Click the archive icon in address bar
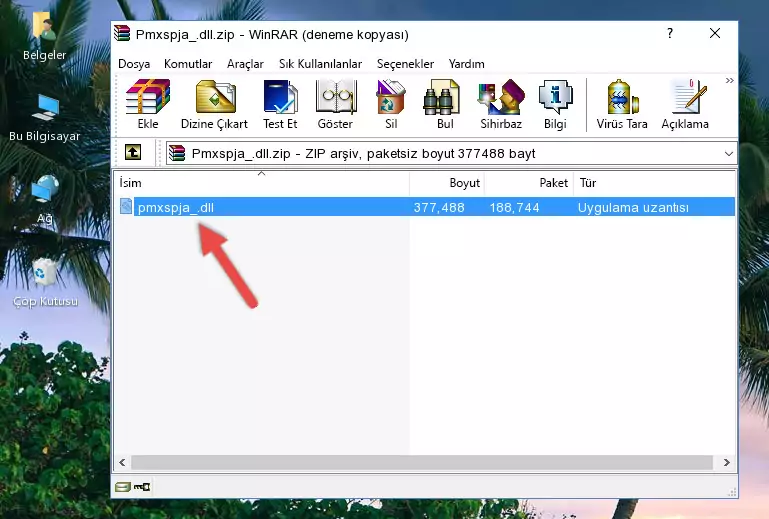This screenshot has width=769, height=519. pos(177,153)
